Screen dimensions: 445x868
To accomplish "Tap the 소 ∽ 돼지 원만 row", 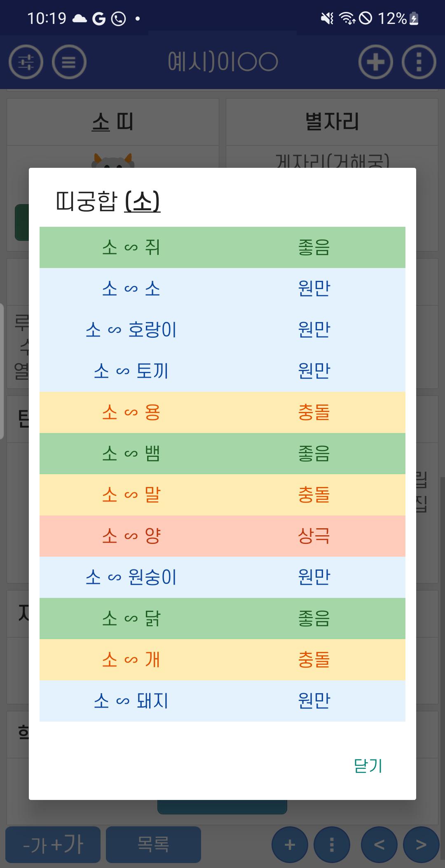I will [222, 701].
